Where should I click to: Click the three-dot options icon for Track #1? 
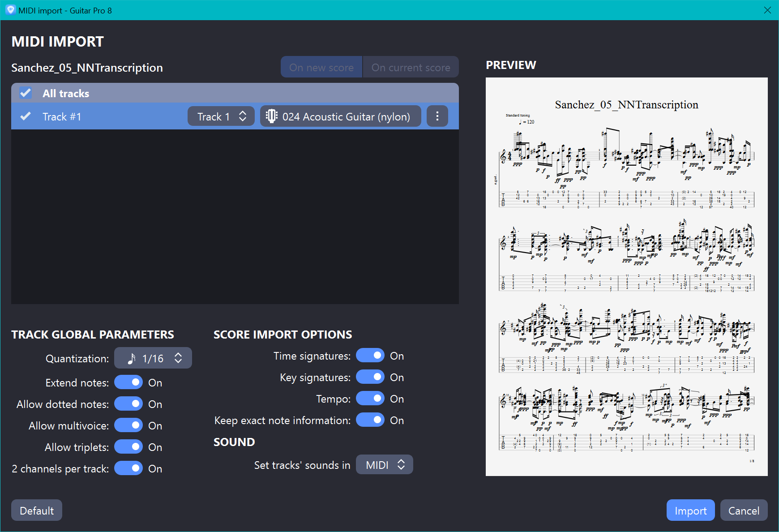pos(437,116)
